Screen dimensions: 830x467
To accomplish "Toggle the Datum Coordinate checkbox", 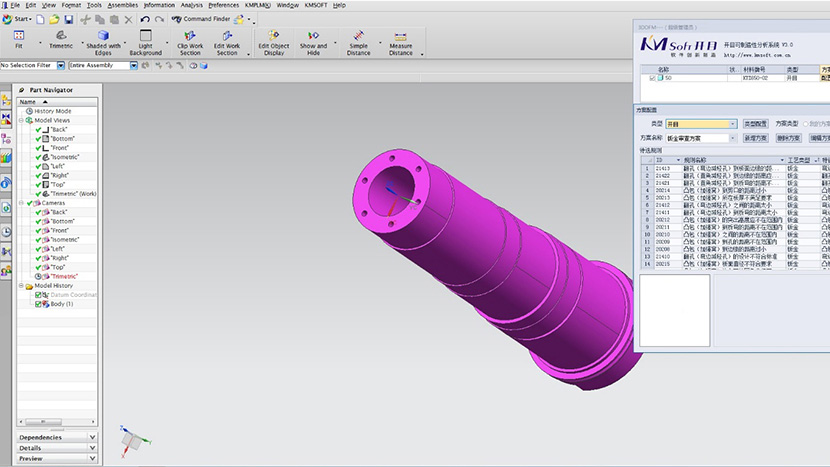I will tap(39, 295).
